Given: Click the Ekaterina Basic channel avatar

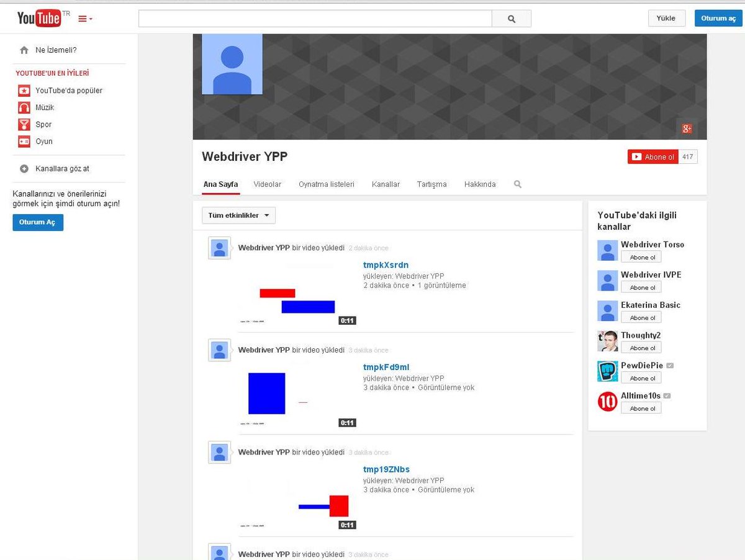Looking at the screenshot, I should pos(607,311).
